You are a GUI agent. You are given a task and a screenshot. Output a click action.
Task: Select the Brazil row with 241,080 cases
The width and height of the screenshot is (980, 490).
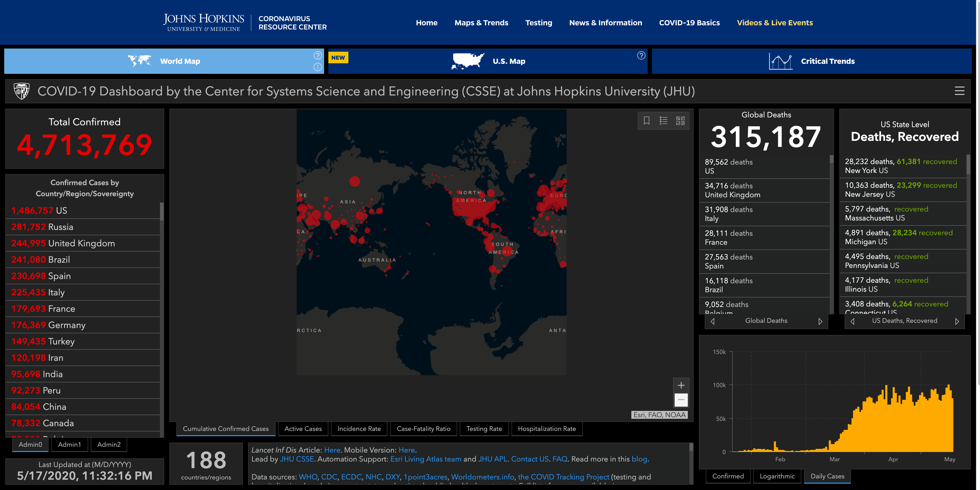[83, 260]
